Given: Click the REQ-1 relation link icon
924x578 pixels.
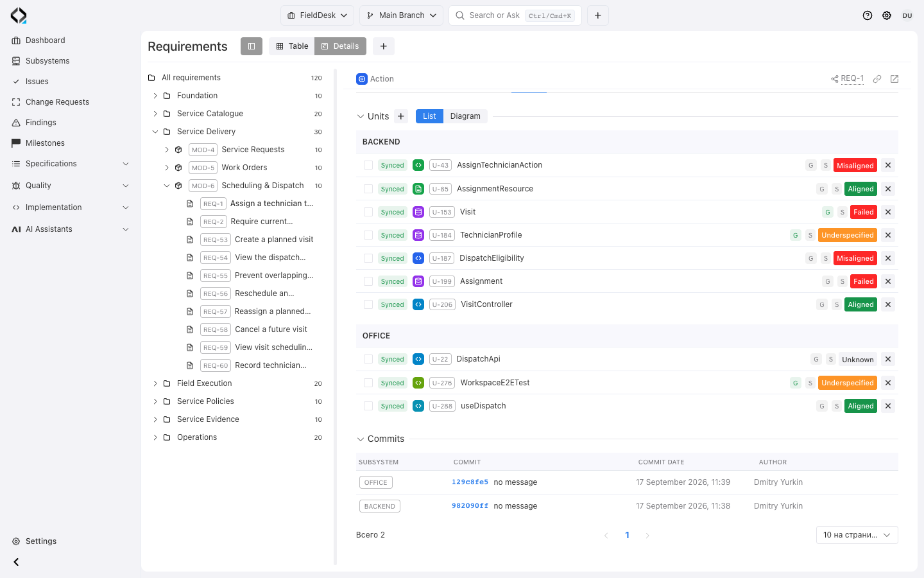Looking at the screenshot, I should (835, 79).
